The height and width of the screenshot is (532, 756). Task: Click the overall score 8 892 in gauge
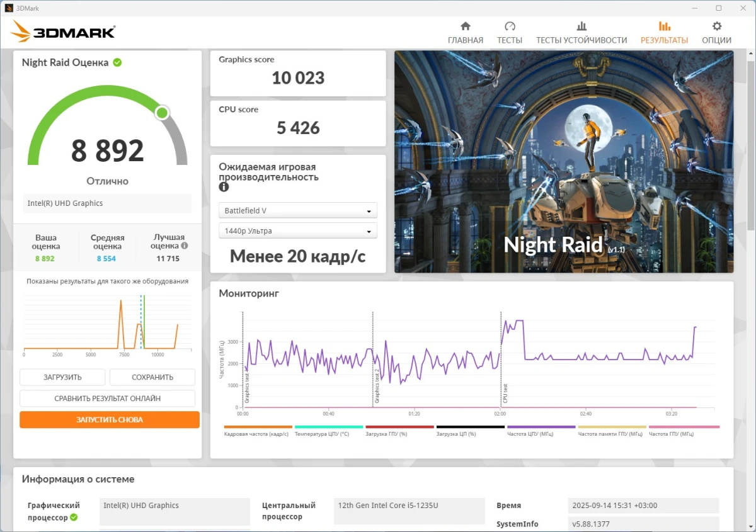108,151
